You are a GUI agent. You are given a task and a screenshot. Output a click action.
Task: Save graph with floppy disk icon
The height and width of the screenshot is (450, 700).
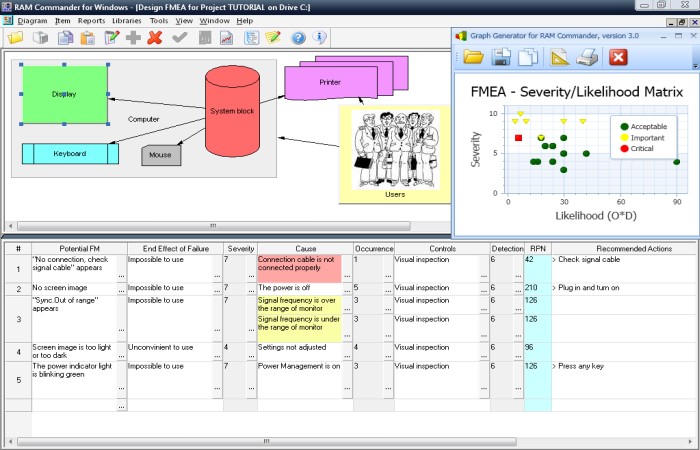501,57
